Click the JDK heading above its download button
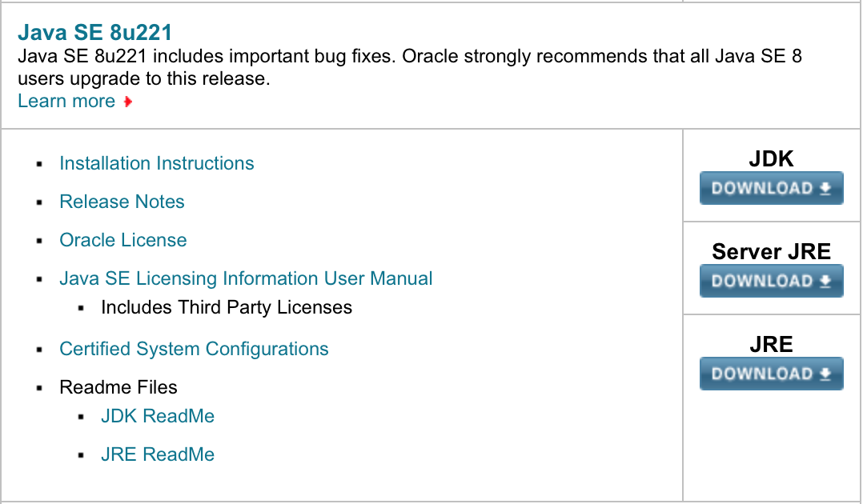The width and height of the screenshot is (863, 504). tap(771, 159)
